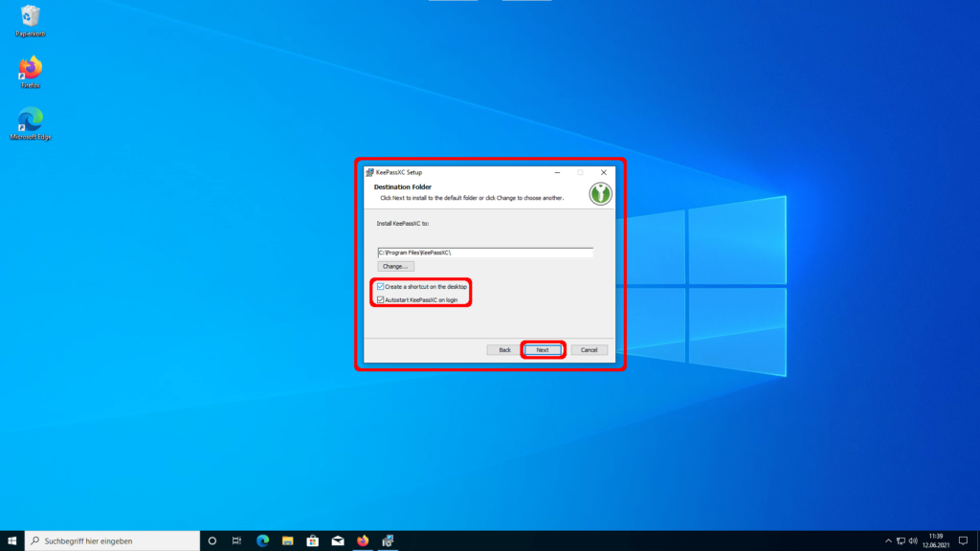
Task: Open the notification center icon
Action: [963, 541]
